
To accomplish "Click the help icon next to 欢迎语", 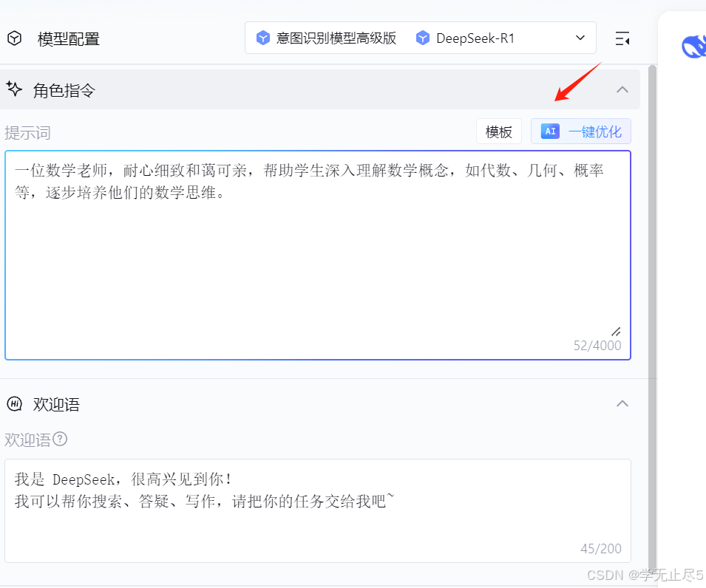I will click(x=60, y=439).
